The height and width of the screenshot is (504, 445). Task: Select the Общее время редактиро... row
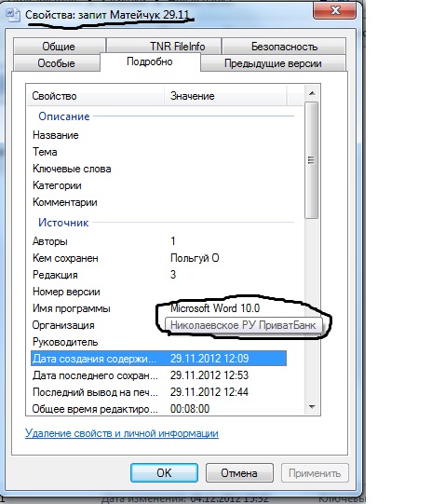click(x=158, y=409)
